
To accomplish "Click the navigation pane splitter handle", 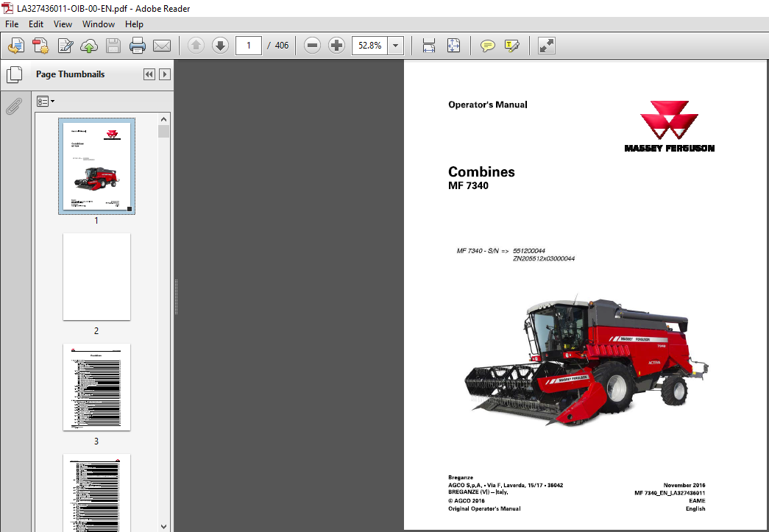I will coord(176,297).
